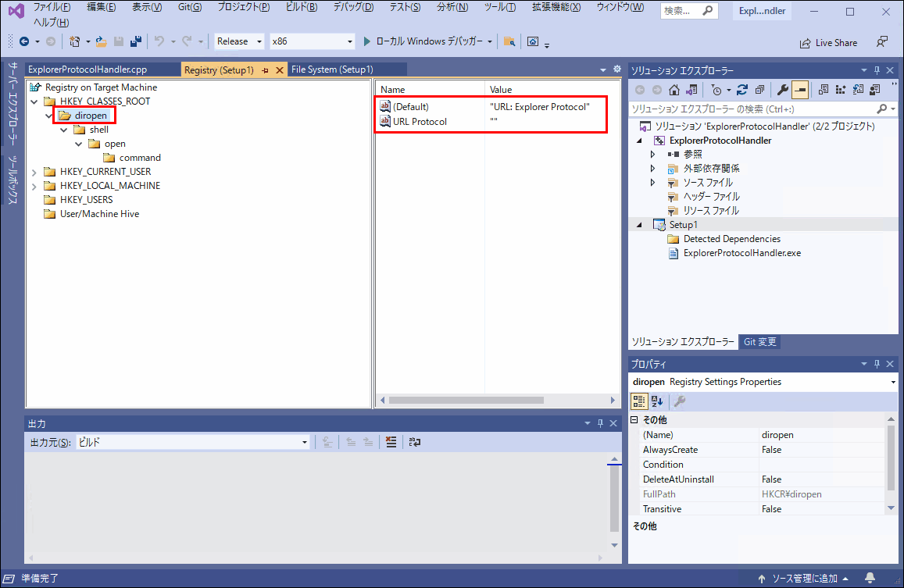Open the ビルド(B) menu
Screen dimensions: 904x588
(302, 7)
